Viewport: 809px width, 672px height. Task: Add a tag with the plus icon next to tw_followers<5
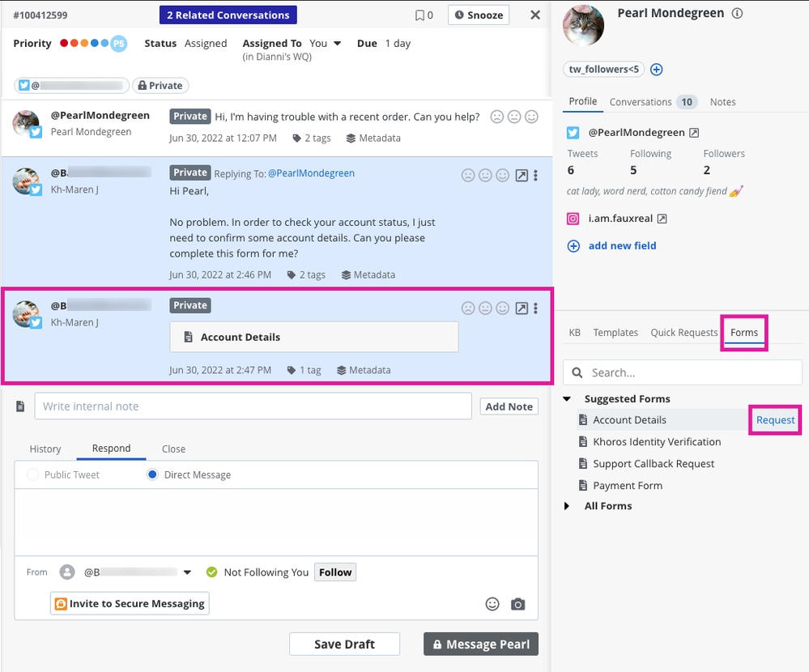(656, 69)
